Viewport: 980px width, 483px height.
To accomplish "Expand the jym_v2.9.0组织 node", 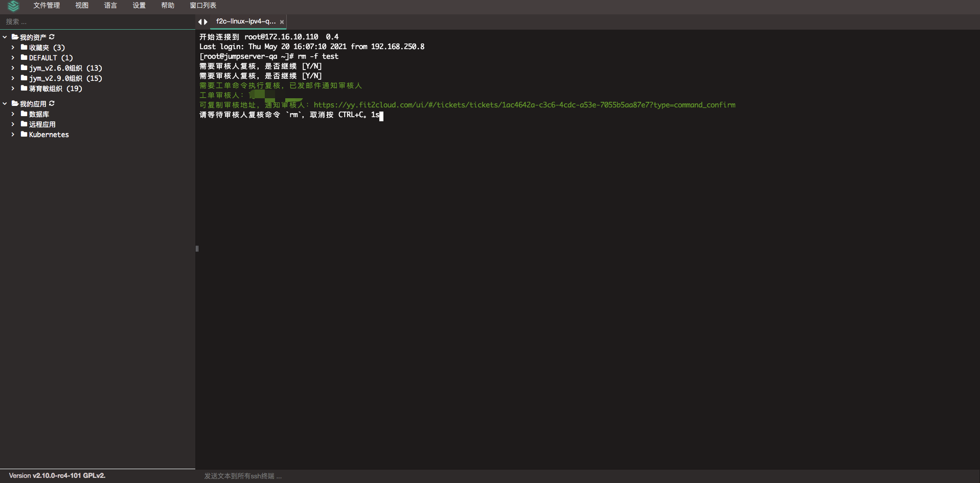I will point(13,78).
